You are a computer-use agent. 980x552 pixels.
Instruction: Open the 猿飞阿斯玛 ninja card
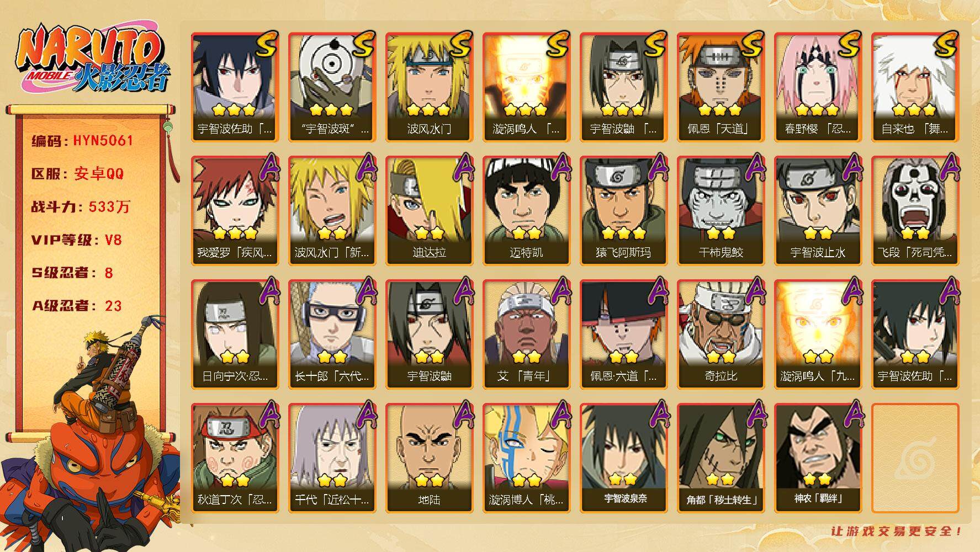(623, 211)
